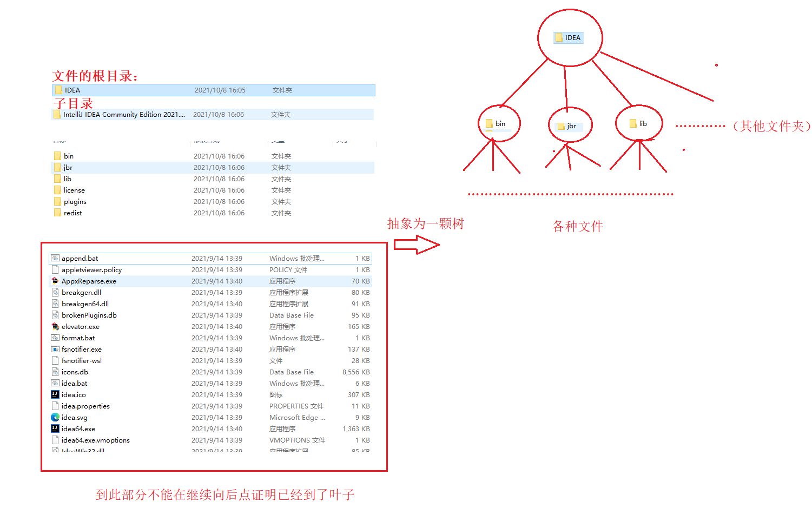Viewport: 812px width, 514px height.
Task: Click the bin folder icon in the tree diagram
Action: 489,124
